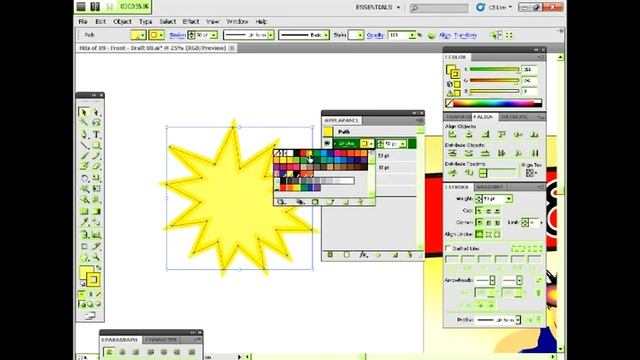Image resolution: width=640 pixels, height=360 pixels.
Task: Click the Add New Stroke icon in Appearance panel
Action: 330,255
